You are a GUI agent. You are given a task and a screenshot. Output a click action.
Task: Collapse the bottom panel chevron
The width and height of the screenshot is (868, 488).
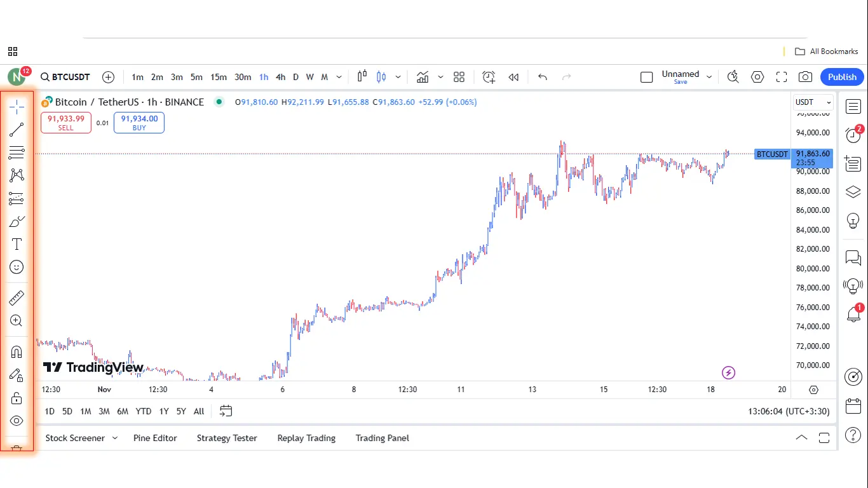pyautogui.click(x=802, y=438)
